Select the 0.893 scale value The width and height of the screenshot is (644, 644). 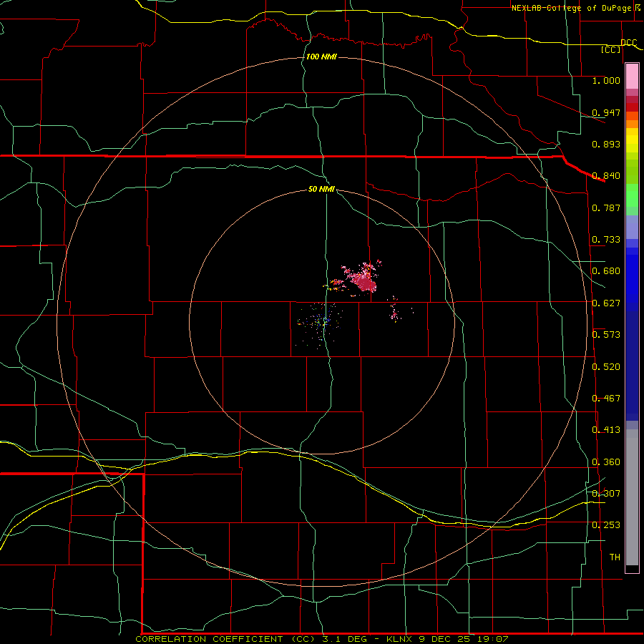(606, 144)
